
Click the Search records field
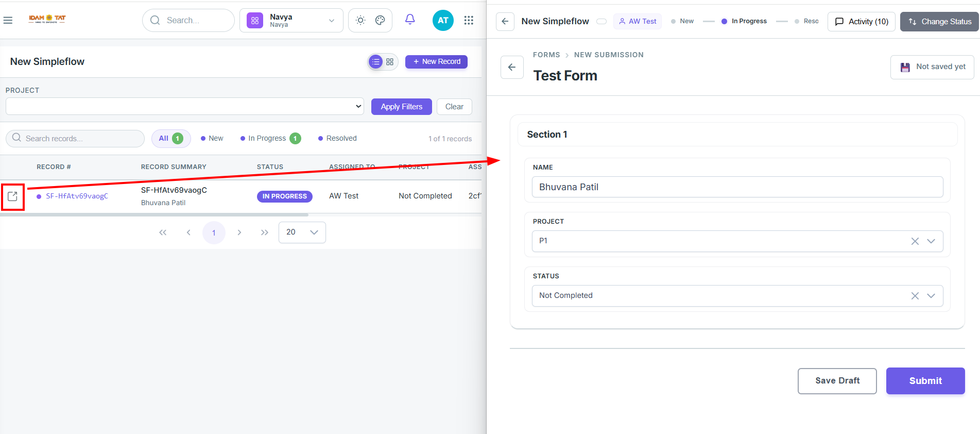pyautogui.click(x=75, y=138)
